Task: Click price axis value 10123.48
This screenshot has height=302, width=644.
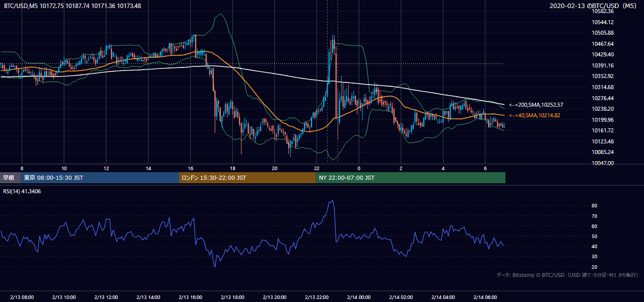Action: [x=603, y=141]
